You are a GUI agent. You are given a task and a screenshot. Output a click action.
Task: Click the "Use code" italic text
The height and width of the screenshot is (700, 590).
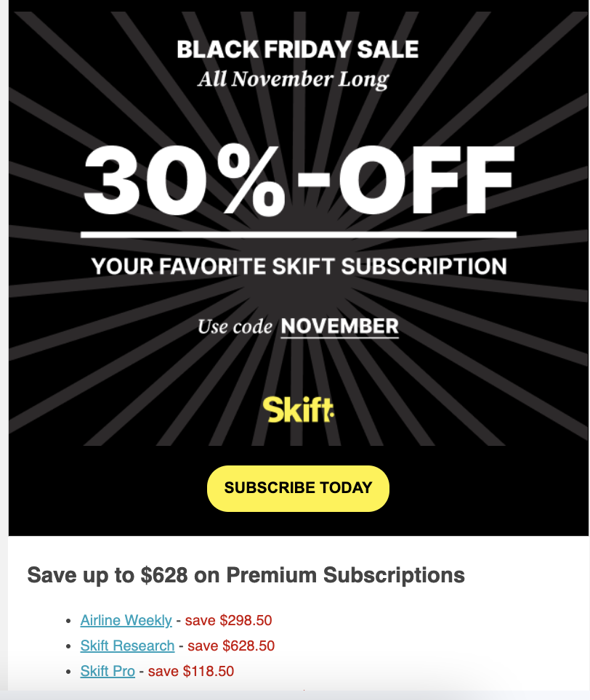coord(235,327)
